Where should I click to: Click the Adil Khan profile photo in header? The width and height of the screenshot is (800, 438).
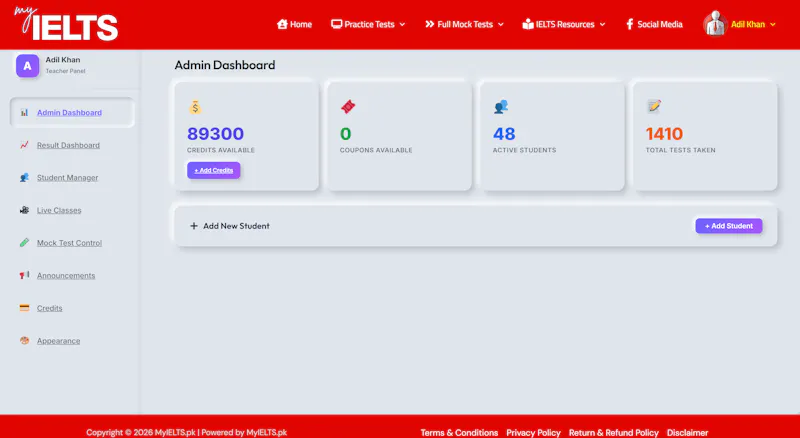coord(715,24)
